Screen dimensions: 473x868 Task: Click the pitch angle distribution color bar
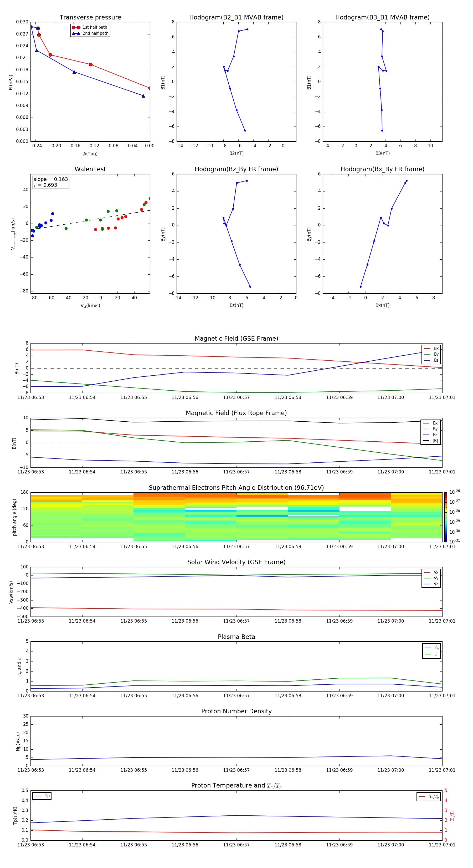point(445,517)
